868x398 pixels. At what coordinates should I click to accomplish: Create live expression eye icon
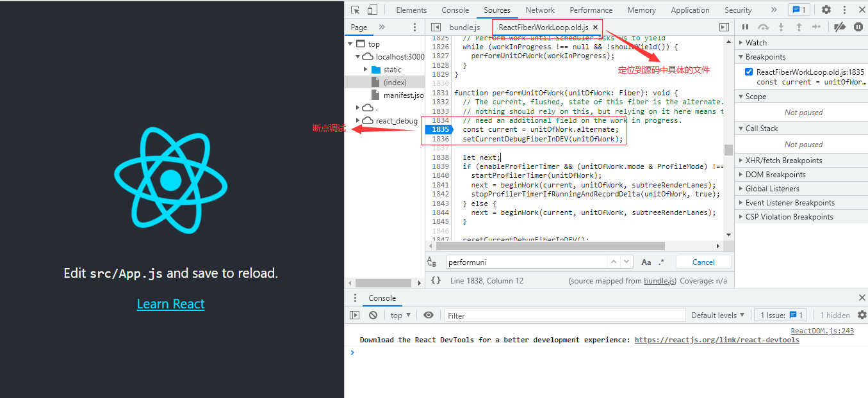click(x=429, y=315)
